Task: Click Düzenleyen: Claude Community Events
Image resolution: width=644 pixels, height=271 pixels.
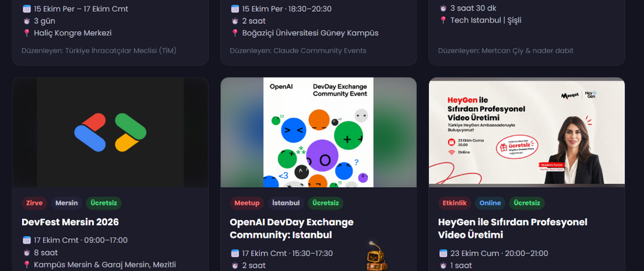Action: click(298, 51)
